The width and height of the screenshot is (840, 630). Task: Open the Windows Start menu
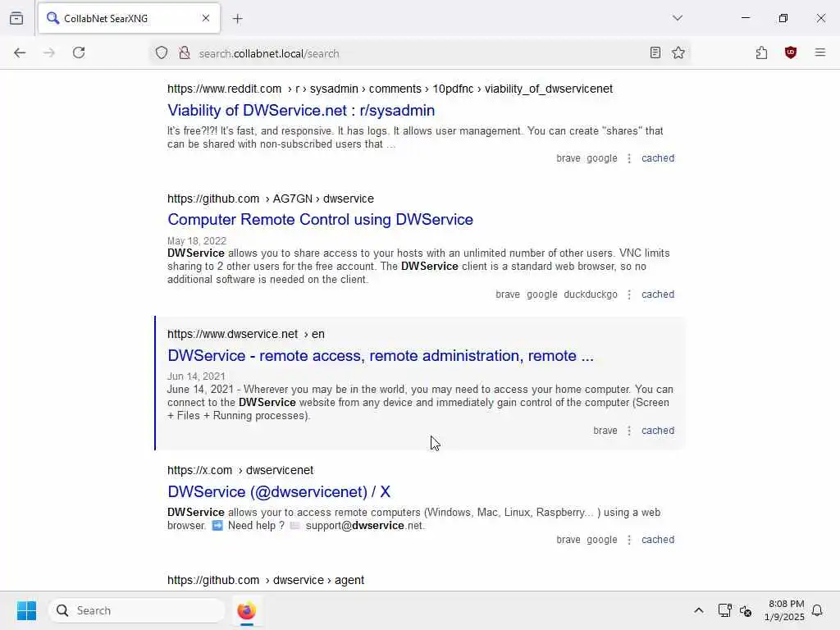pos(26,610)
